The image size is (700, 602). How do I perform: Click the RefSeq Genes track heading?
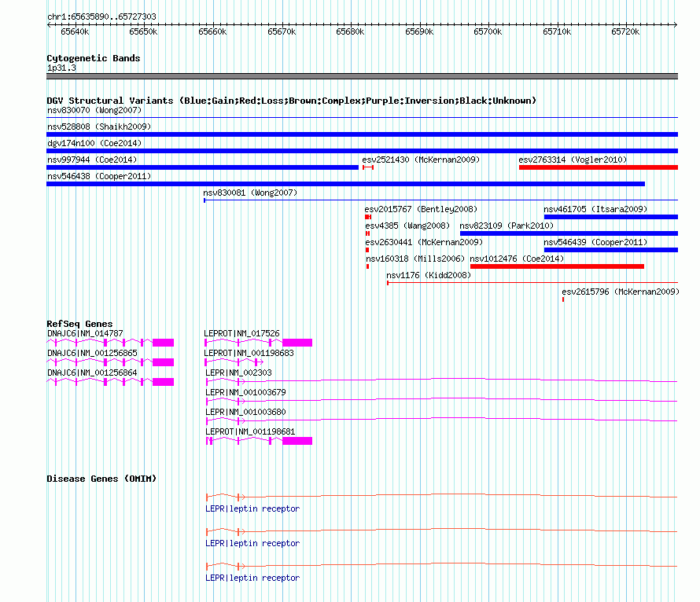[79, 324]
